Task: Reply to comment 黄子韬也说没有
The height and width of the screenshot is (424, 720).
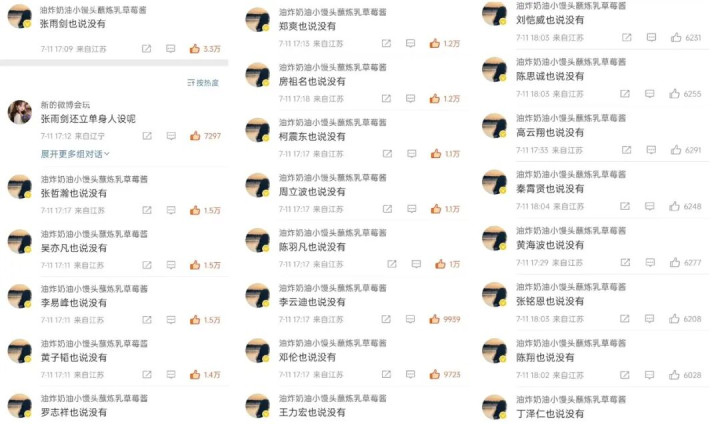Action: pos(171,374)
